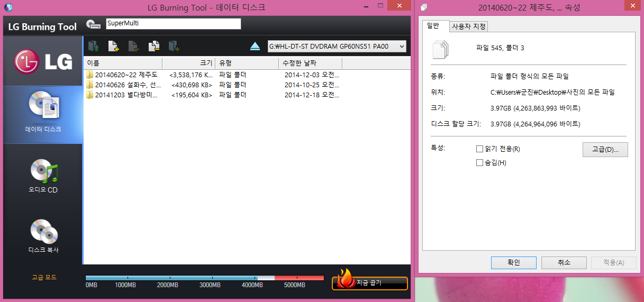Click the SuperMulti disc label field
Image resolution: width=644 pixels, height=302 pixels.
click(173, 23)
